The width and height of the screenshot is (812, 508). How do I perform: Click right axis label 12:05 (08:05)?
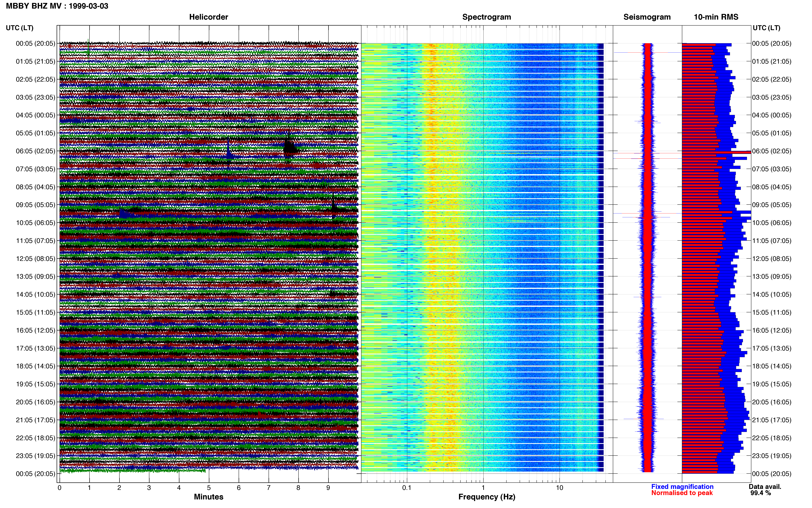(x=772, y=259)
